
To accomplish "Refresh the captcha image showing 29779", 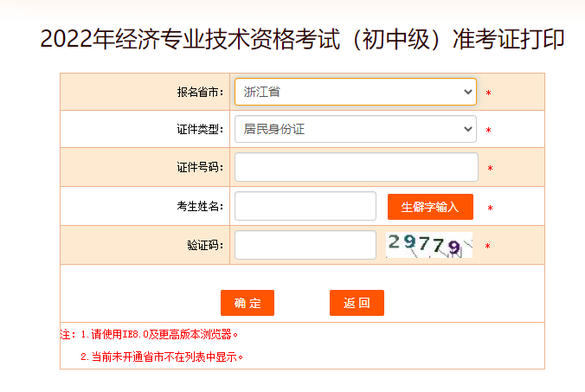I will 429,245.
